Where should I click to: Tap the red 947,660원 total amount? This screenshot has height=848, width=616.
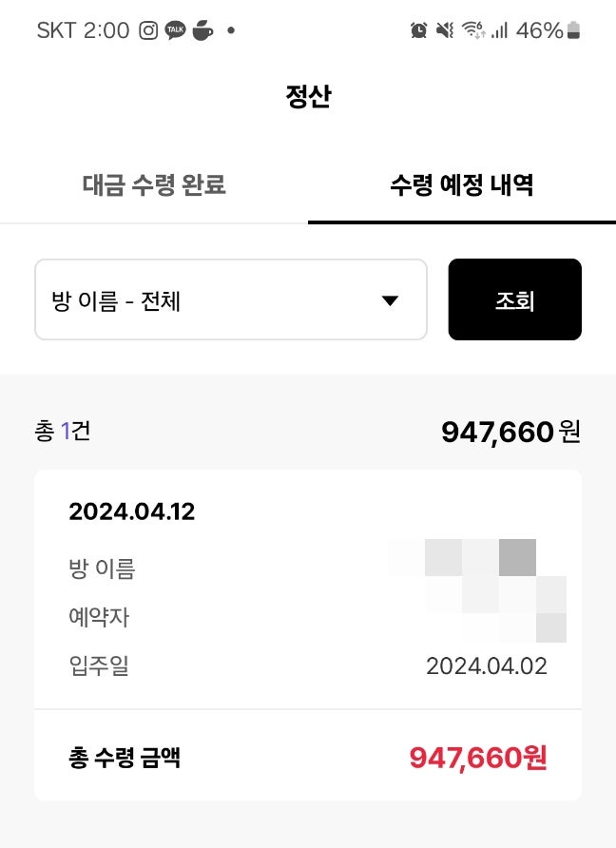click(x=478, y=757)
